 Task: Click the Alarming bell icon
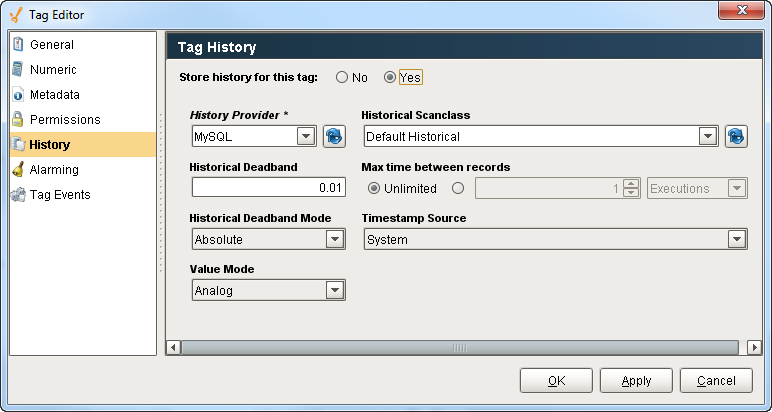(18, 170)
